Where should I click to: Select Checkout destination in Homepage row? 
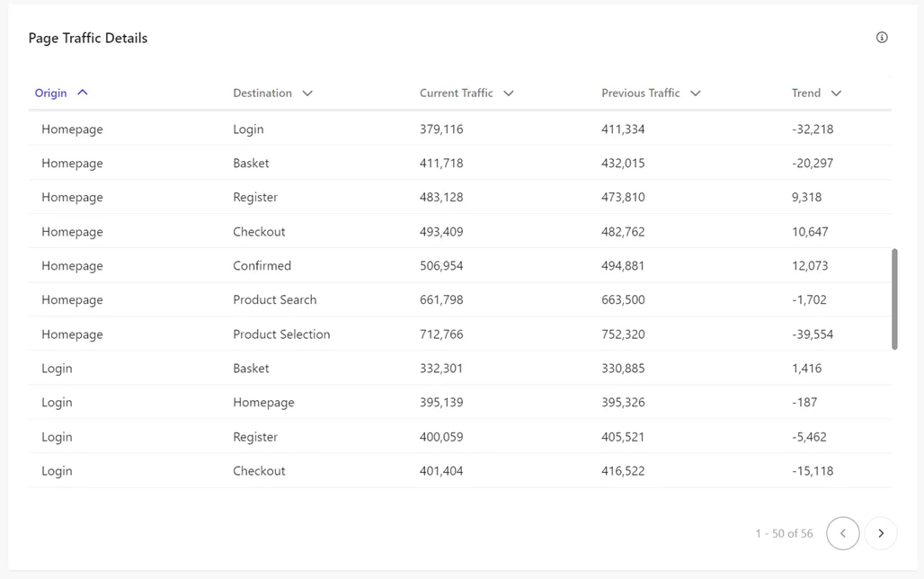(x=259, y=232)
